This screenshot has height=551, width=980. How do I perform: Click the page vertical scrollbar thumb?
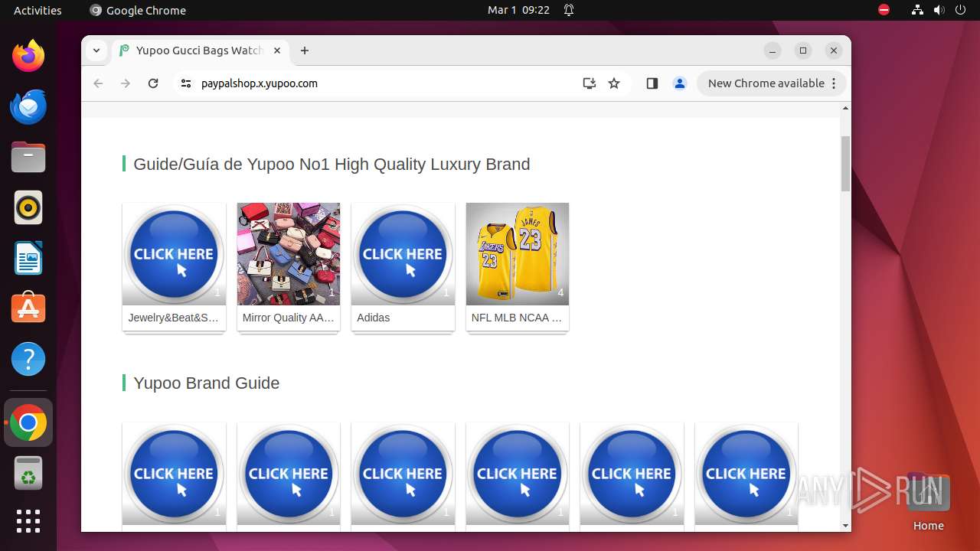845,164
